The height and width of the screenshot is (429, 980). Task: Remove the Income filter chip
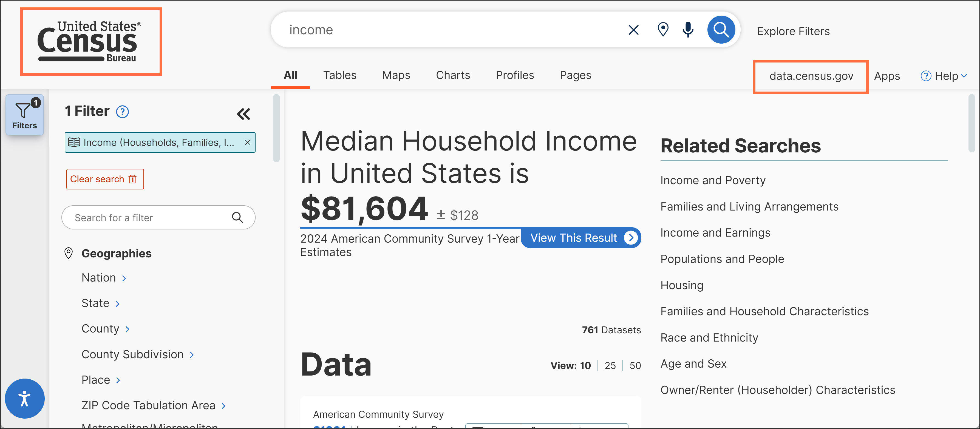248,142
